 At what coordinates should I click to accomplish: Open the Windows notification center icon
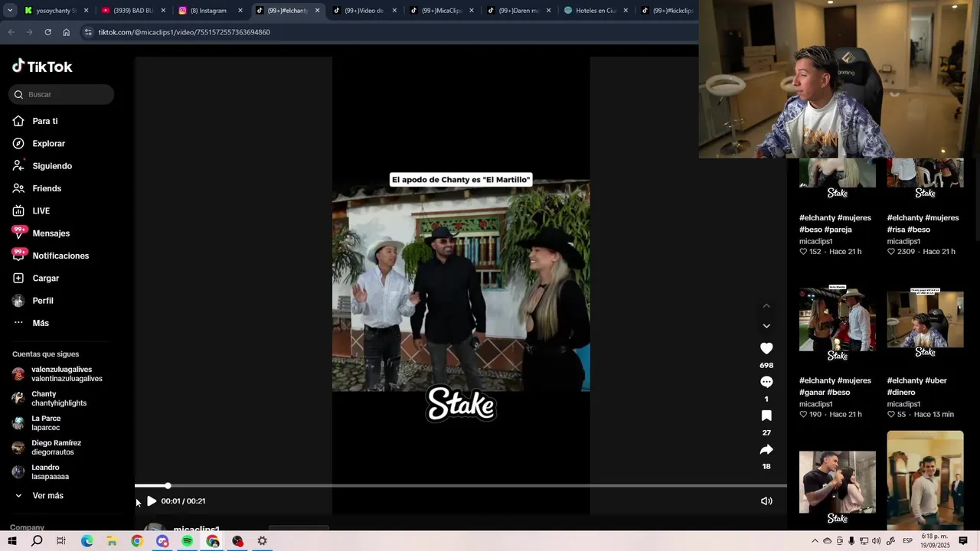(x=963, y=541)
